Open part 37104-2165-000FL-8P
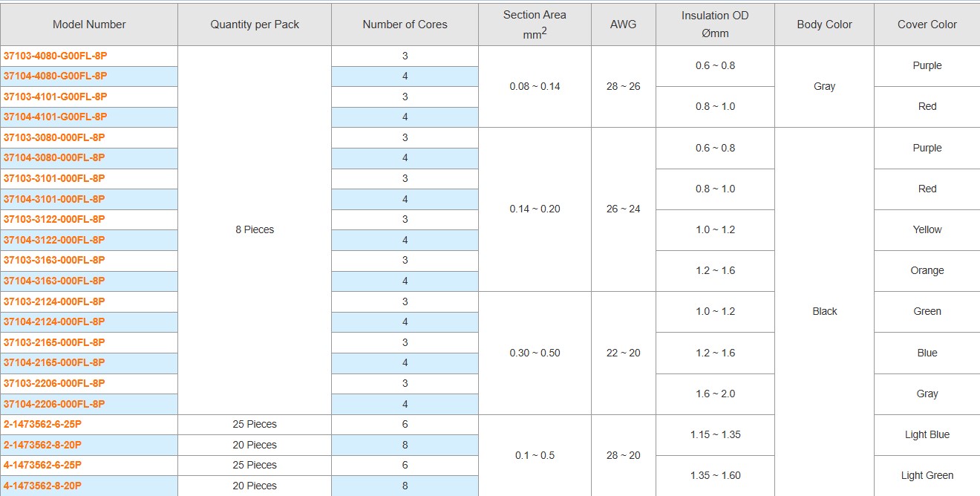The image size is (980, 496). pyautogui.click(x=54, y=362)
